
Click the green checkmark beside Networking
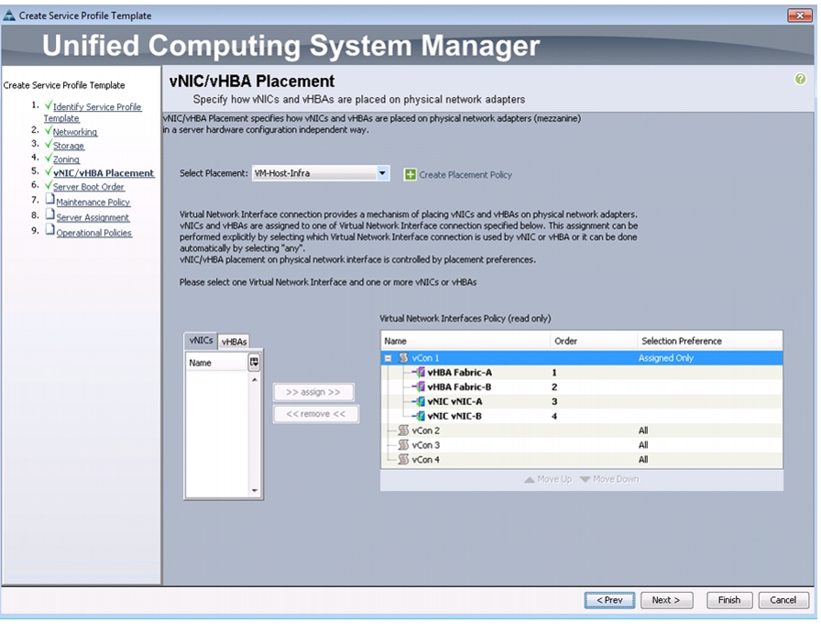[49, 130]
